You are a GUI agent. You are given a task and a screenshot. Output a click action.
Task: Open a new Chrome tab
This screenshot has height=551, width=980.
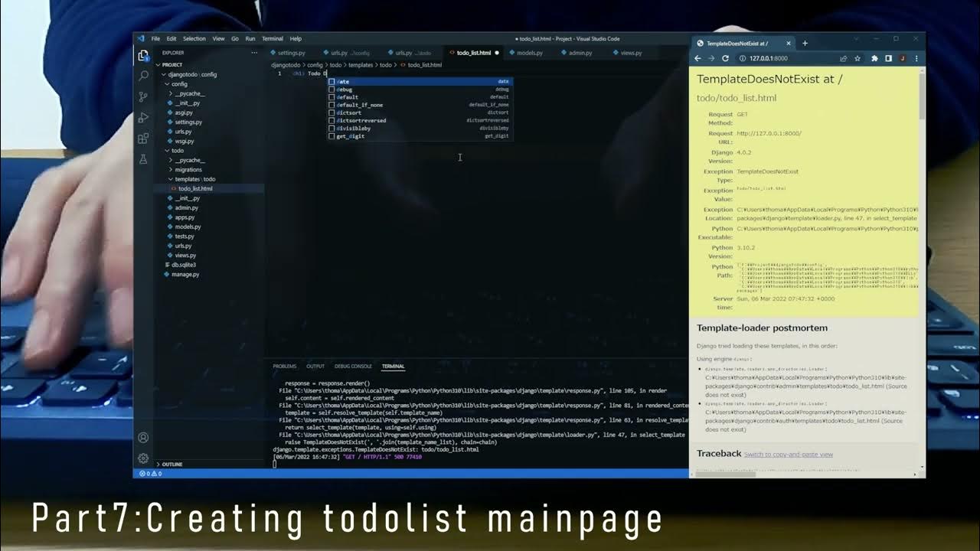805,44
